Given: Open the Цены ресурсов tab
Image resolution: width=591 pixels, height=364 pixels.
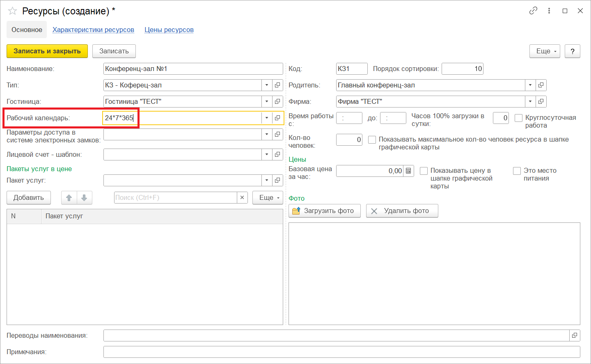Looking at the screenshot, I should (169, 30).
